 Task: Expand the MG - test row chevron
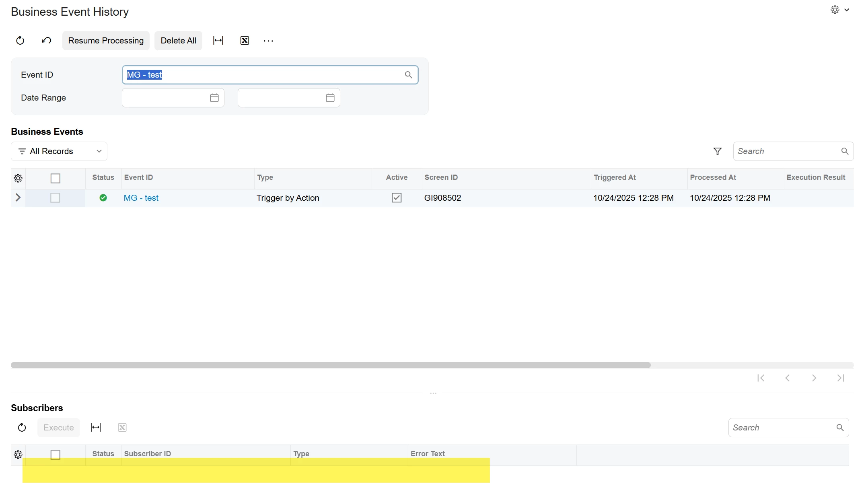click(18, 198)
